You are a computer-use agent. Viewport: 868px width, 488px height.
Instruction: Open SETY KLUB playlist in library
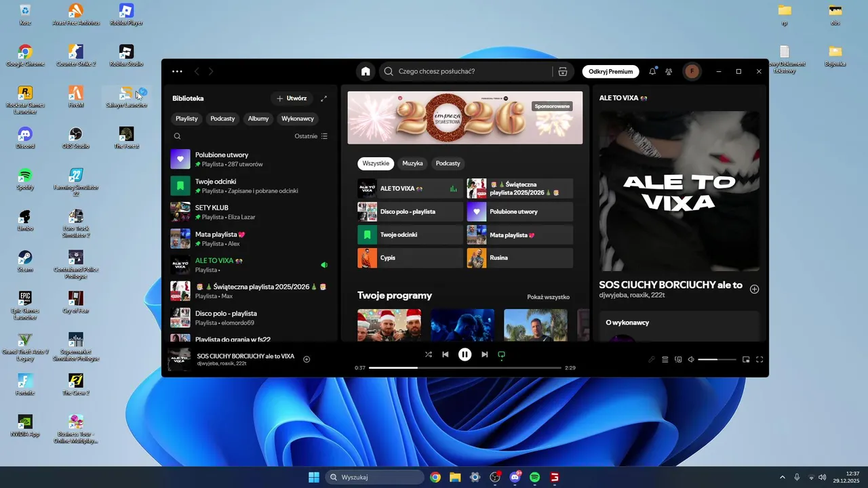click(x=251, y=212)
